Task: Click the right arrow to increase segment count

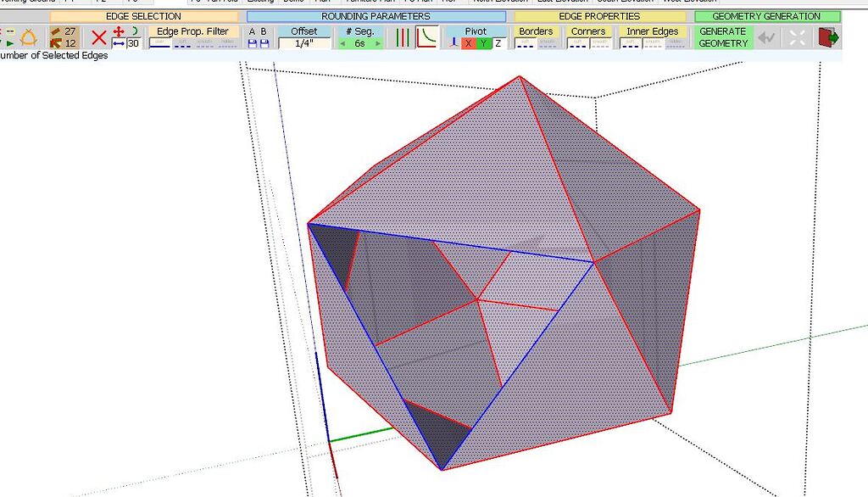Action: tap(380, 42)
